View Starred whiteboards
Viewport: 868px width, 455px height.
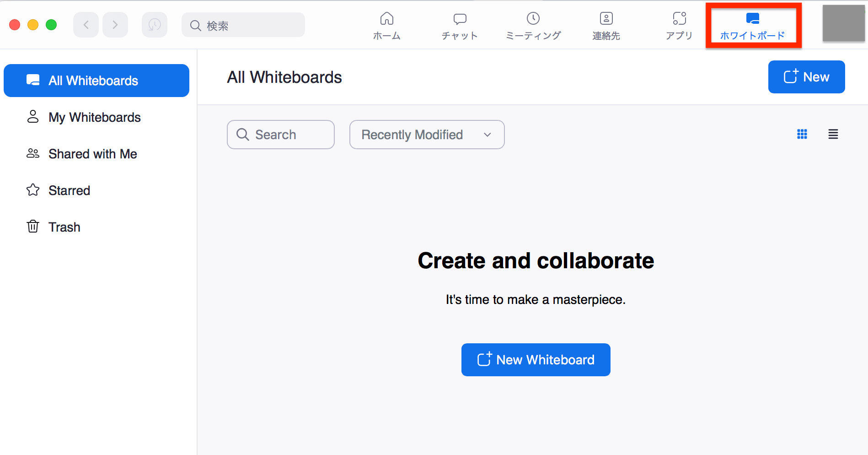pos(69,190)
